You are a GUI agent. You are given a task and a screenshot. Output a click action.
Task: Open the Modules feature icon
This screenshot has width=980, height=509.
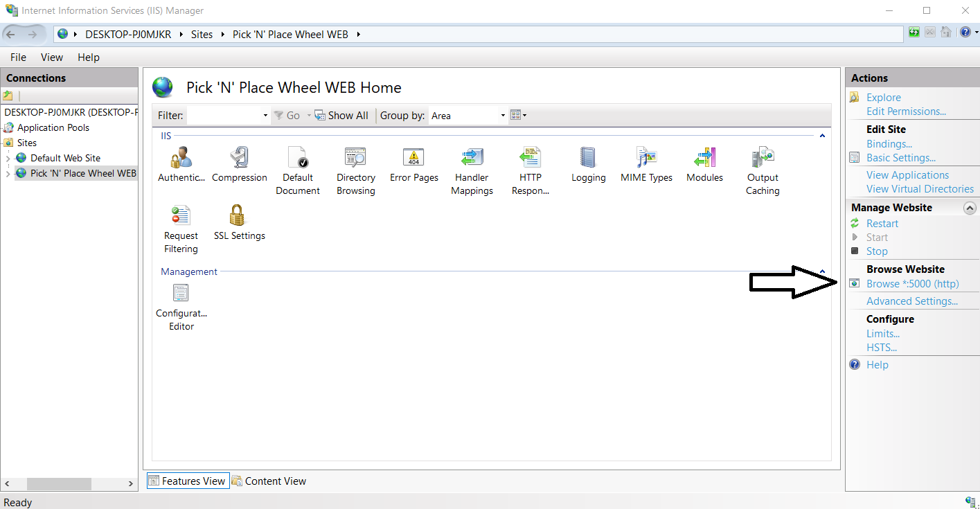click(705, 165)
